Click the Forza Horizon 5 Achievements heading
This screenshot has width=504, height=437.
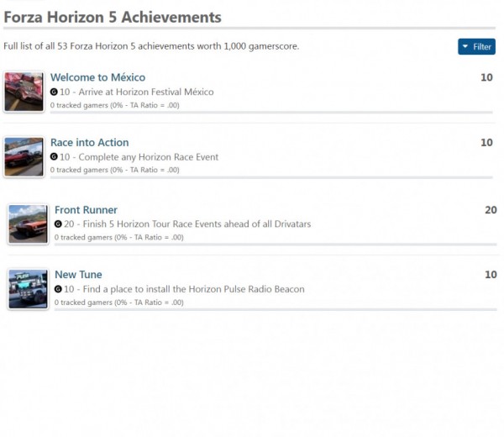tap(113, 17)
